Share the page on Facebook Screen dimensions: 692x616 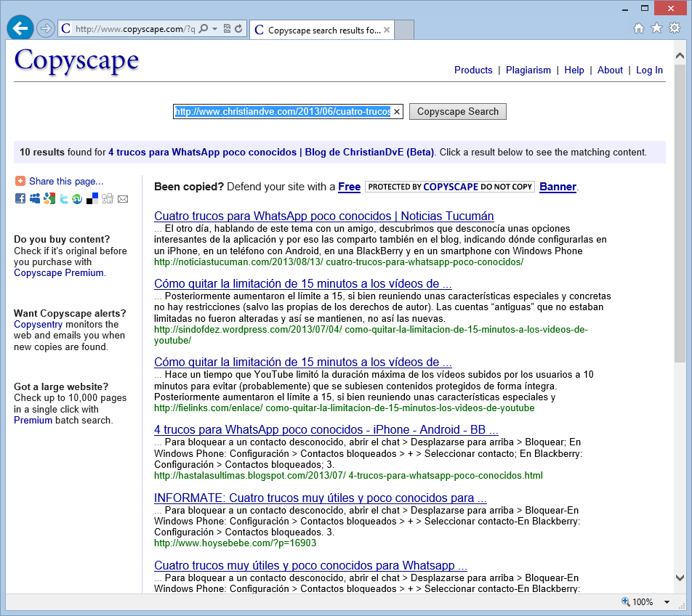pos(20,198)
